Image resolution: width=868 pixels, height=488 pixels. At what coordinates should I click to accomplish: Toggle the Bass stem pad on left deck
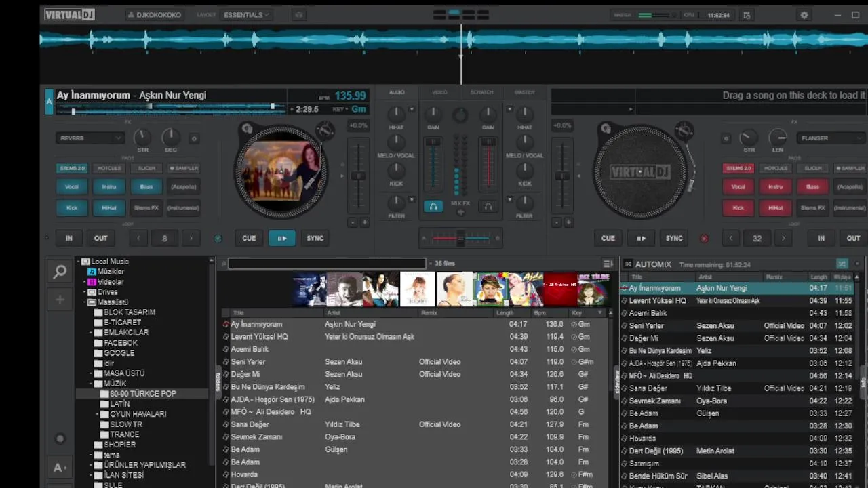(x=146, y=187)
